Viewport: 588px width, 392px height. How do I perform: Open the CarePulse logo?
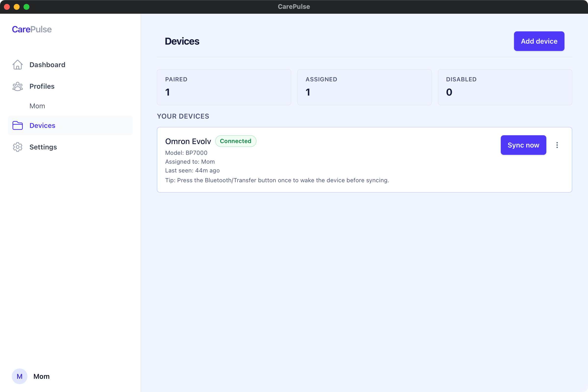click(x=32, y=29)
